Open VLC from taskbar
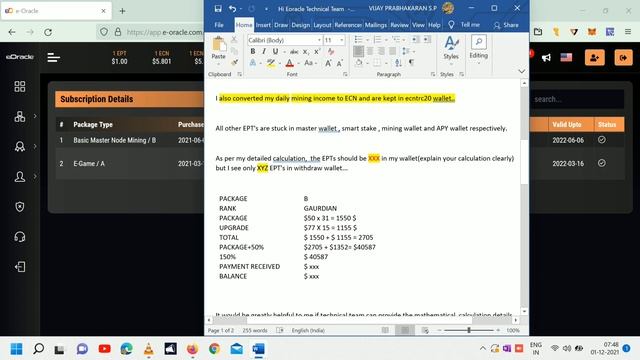Image resolution: width=640 pixels, height=360 pixels. tap(149, 349)
